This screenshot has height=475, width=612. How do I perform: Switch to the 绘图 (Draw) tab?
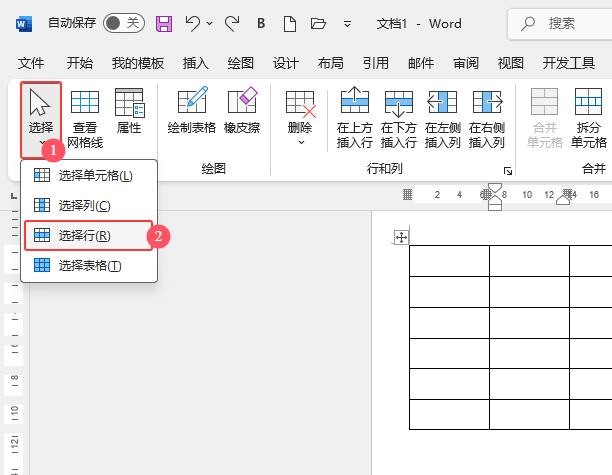240,62
